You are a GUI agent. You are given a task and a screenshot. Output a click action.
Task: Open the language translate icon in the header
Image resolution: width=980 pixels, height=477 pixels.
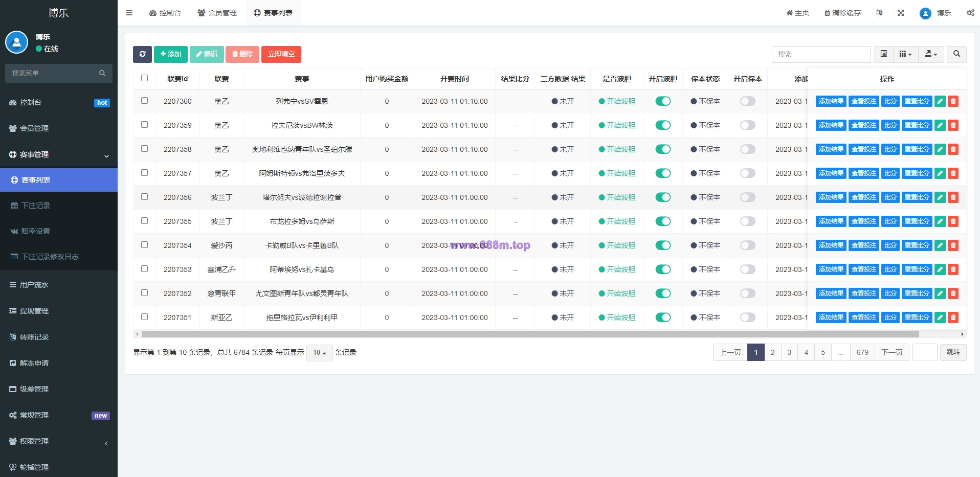coord(879,13)
